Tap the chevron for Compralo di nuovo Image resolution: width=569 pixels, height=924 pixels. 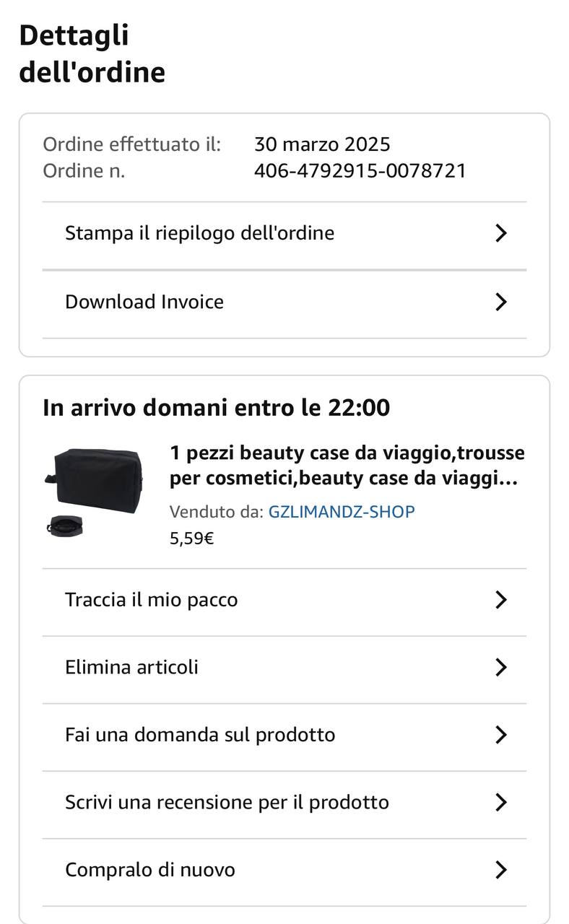(x=501, y=870)
